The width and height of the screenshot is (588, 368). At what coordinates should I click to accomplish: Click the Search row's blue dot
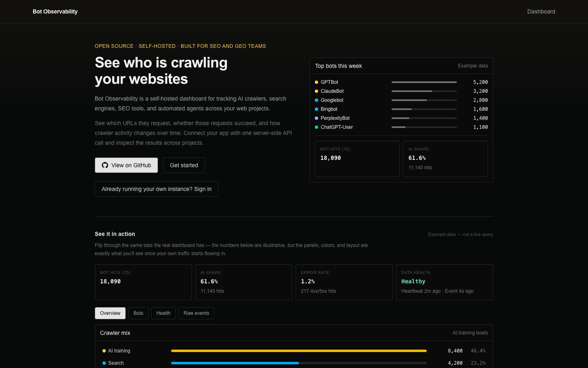[104, 363]
